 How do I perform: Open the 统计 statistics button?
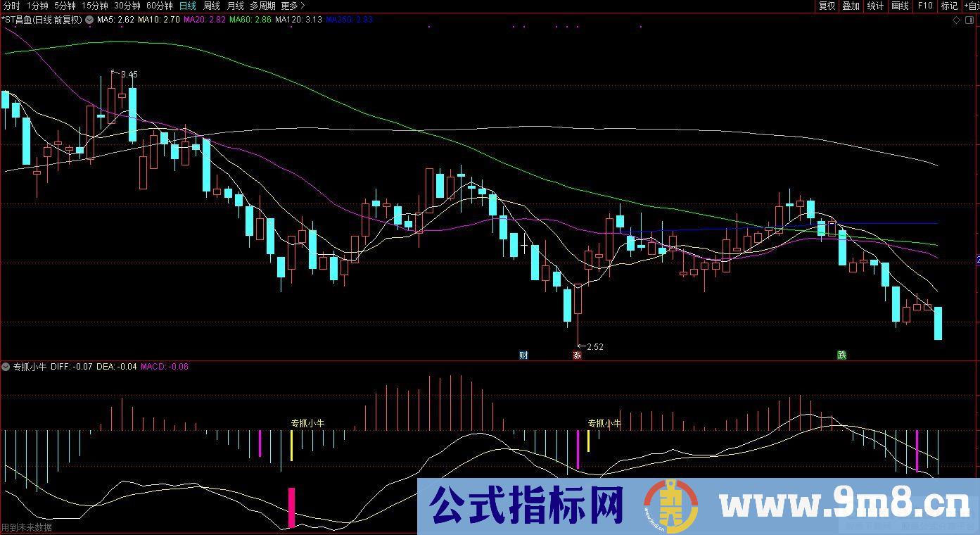click(x=875, y=6)
